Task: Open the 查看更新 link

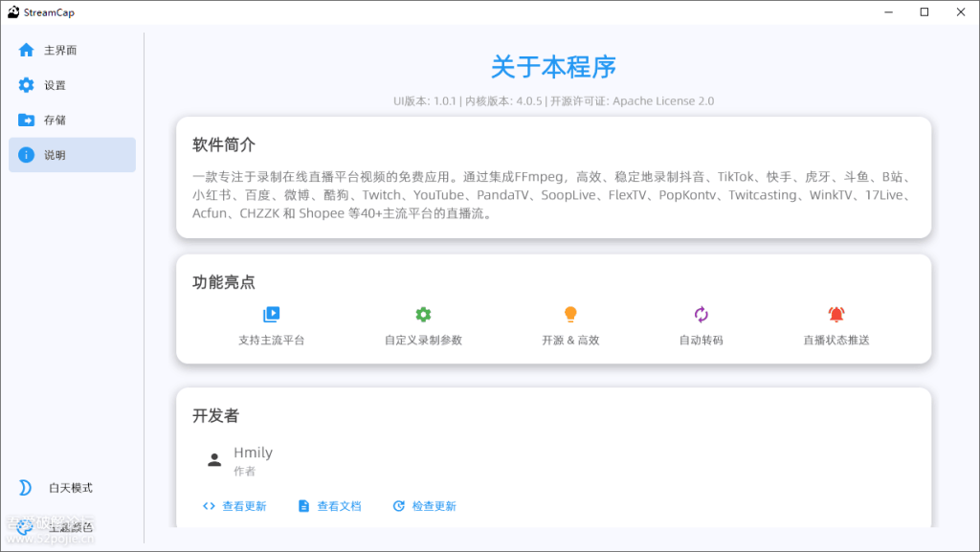Action: pyautogui.click(x=235, y=506)
